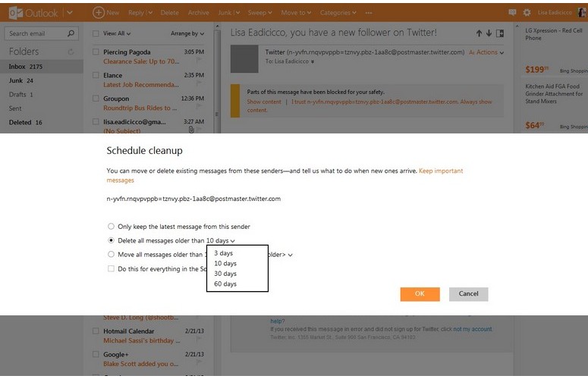
Task: Open the Reply dropdown in the toolbar
Action: [140, 12]
